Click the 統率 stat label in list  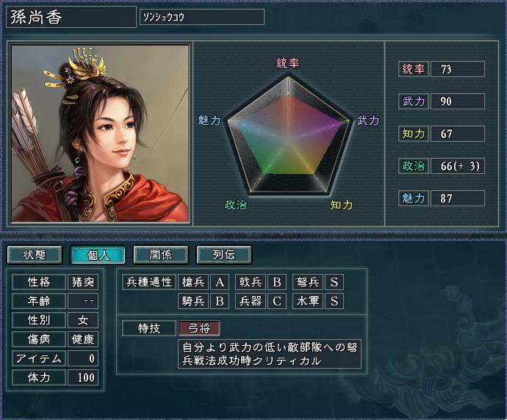point(414,69)
